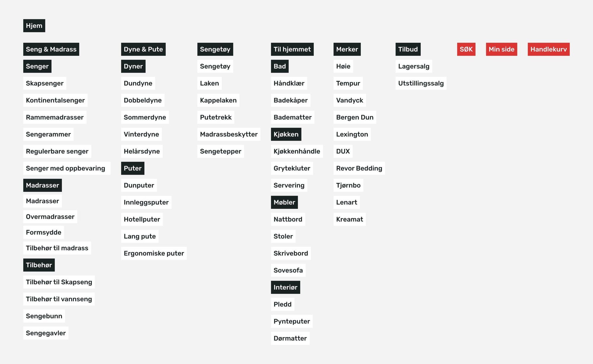Choose Kontinentalsenger under Senger
593x364 pixels.
point(55,100)
